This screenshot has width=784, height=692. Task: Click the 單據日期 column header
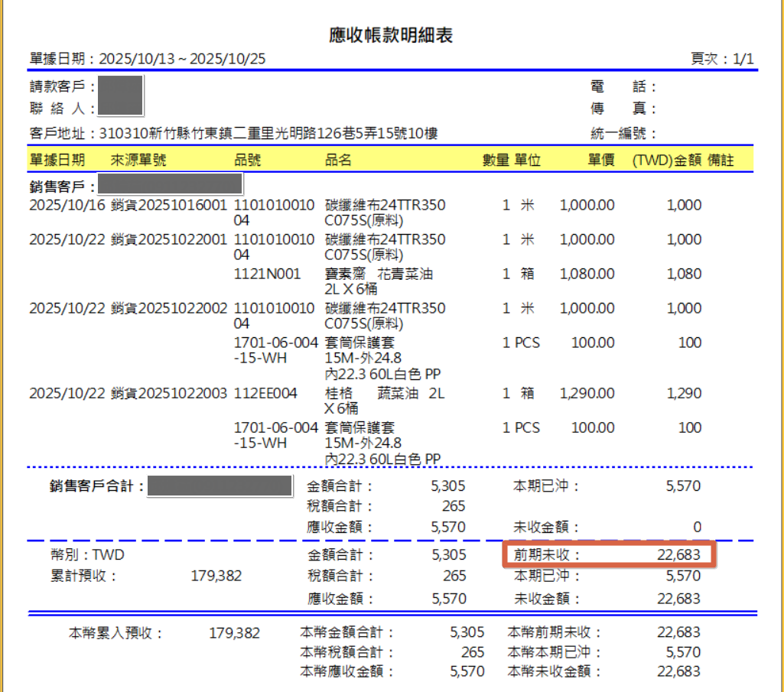coord(57,160)
